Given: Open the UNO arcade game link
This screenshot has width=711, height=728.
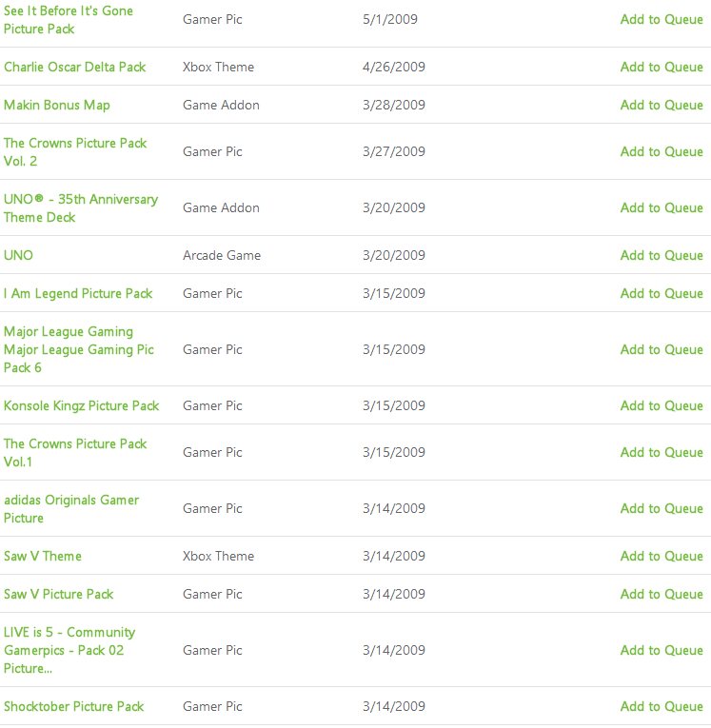Looking at the screenshot, I should (x=18, y=255).
